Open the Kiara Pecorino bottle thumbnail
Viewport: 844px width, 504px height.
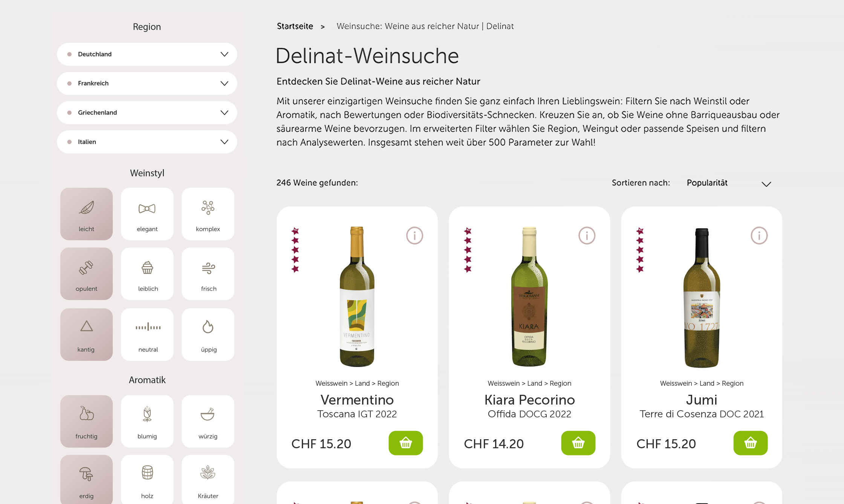[x=529, y=297]
